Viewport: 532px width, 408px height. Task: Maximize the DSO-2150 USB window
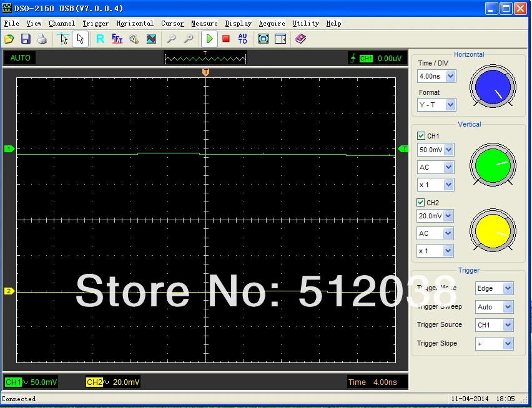coord(506,9)
